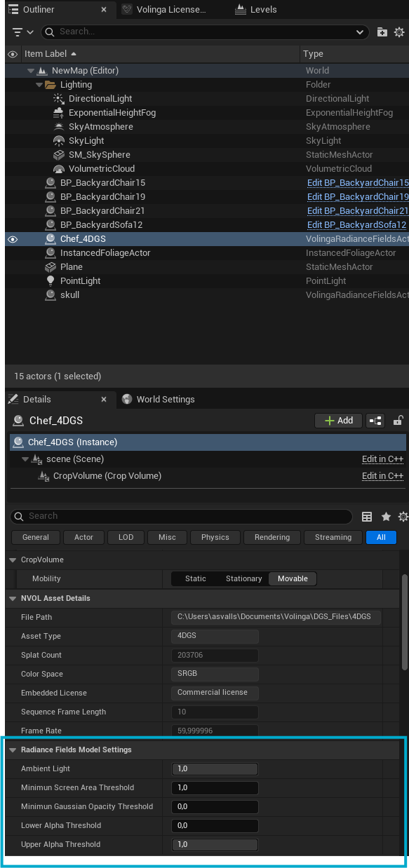Click the Lighting folder icon
The height and width of the screenshot is (868, 409).
pos(51,85)
